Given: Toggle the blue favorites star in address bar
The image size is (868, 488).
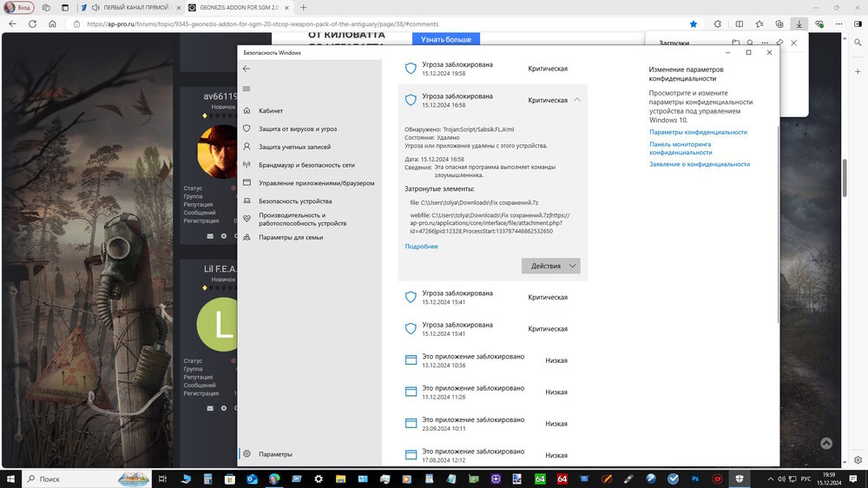Looking at the screenshot, I should [693, 23].
